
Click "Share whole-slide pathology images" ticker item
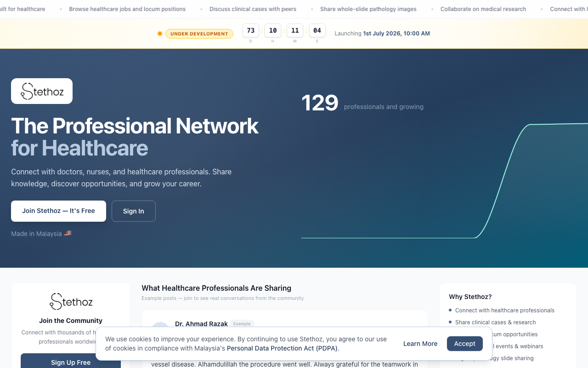pyautogui.click(x=368, y=9)
